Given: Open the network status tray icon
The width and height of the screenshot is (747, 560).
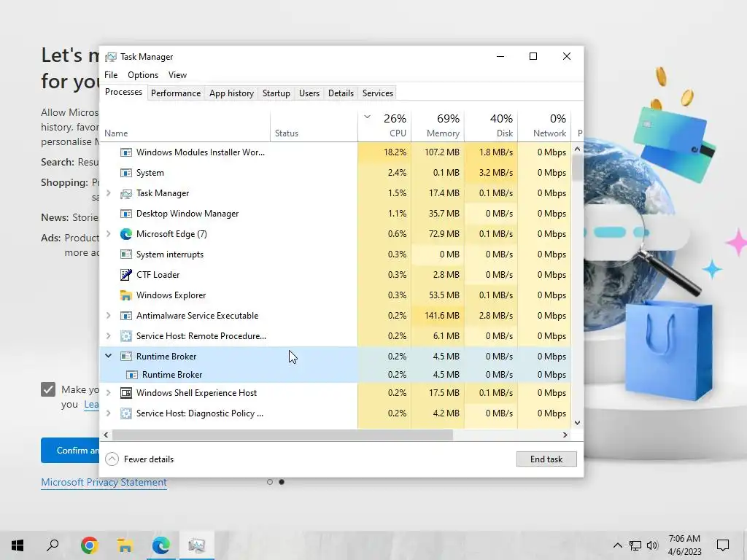Looking at the screenshot, I should (x=635, y=545).
